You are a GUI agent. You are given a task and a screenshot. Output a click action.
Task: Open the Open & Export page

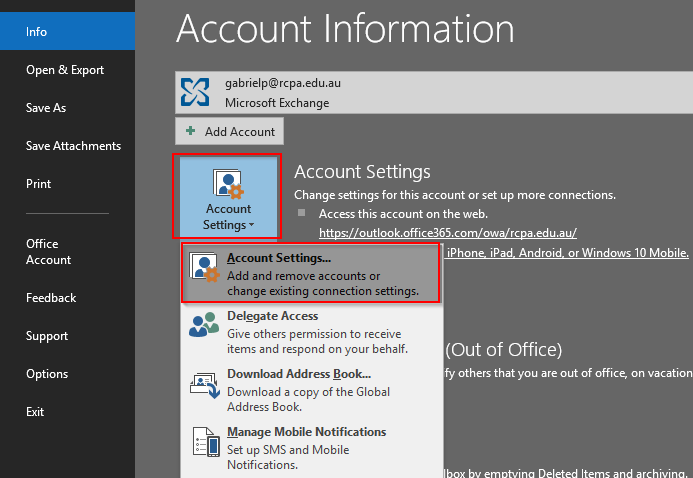[x=67, y=70]
